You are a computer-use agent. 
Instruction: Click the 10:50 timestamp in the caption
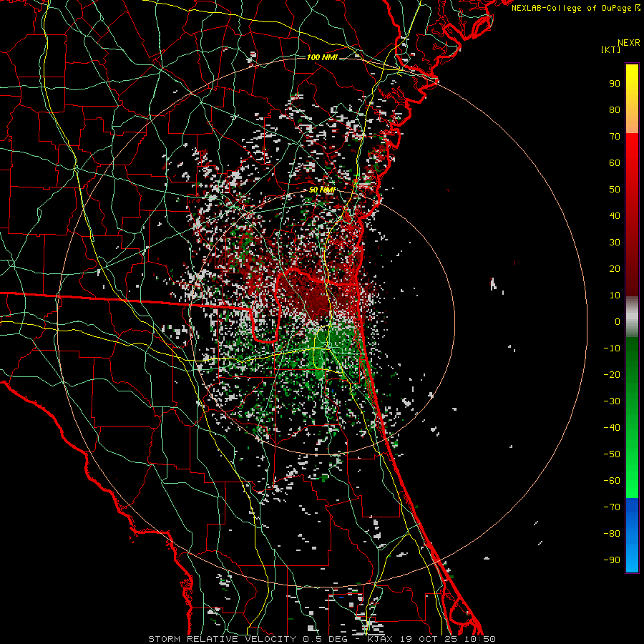coord(480,639)
